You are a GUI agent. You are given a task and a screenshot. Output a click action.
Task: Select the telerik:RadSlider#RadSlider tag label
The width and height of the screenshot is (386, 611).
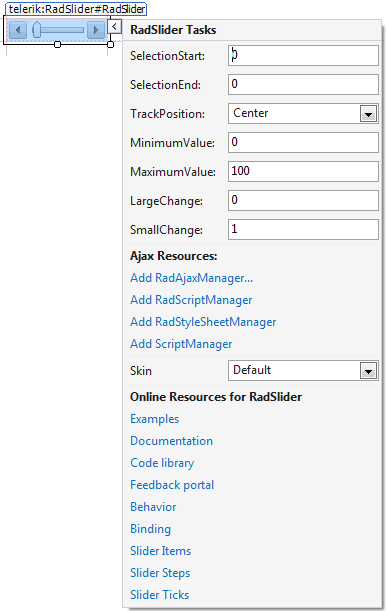(x=76, y=9)
